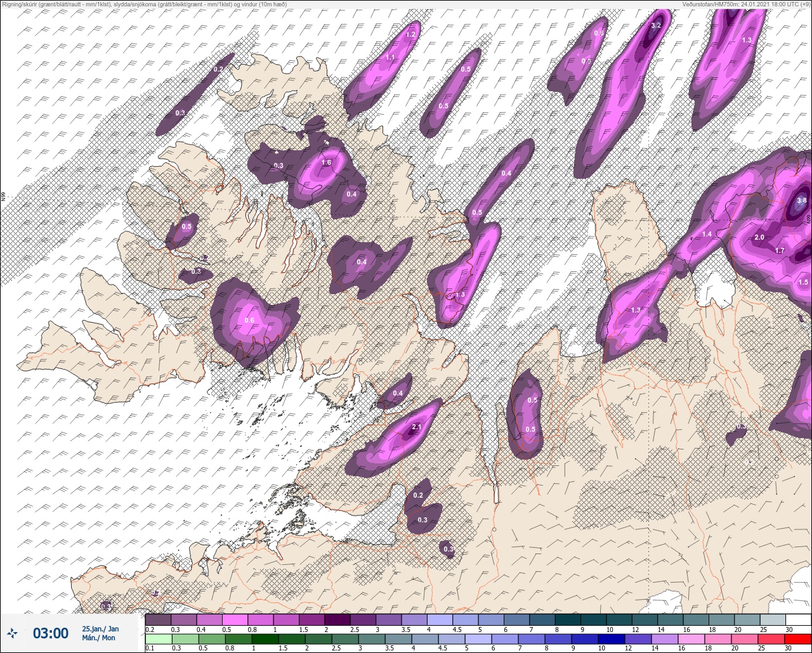Click the 'Mán./ Mon' weekday label

pos(98,638)
